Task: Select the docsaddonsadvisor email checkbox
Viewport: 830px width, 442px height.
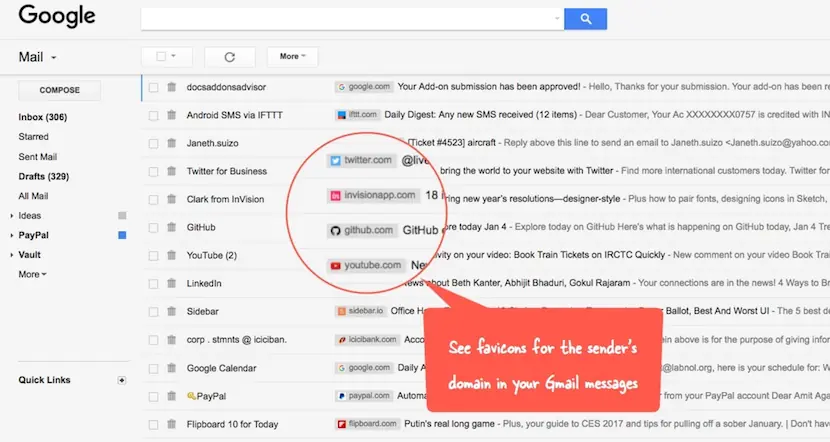Action: click(154, 87)
